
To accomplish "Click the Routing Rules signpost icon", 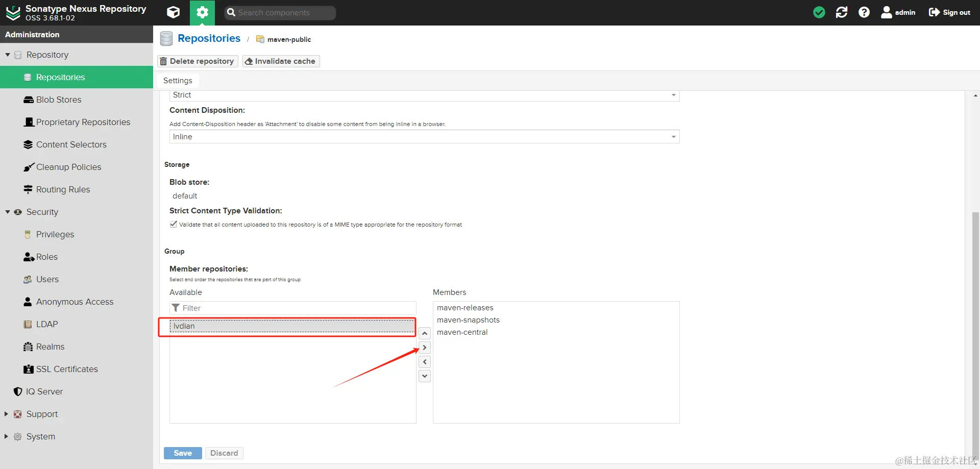I will click(x=29, y=189).
